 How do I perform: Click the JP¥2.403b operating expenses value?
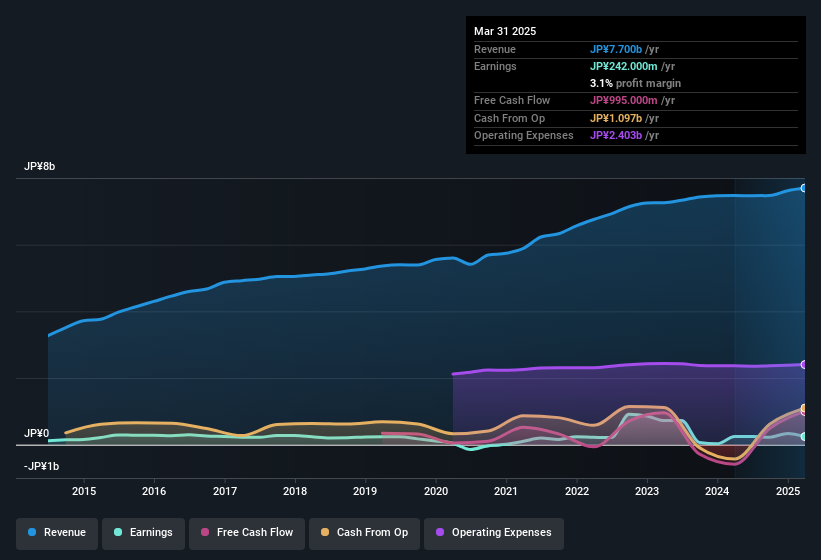[616, 136]
